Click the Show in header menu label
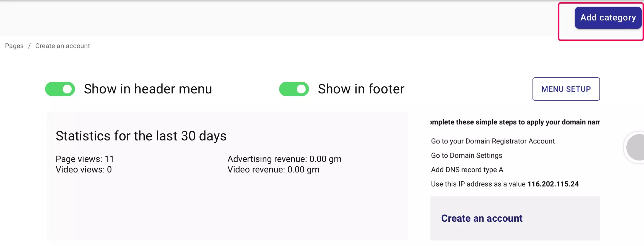This screenshot has height=246, width=644. click(148, 89)
